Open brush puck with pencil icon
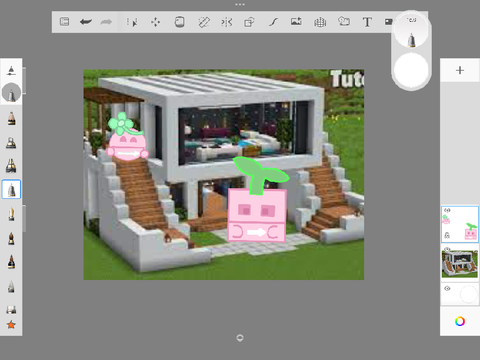 coord(411,31)
